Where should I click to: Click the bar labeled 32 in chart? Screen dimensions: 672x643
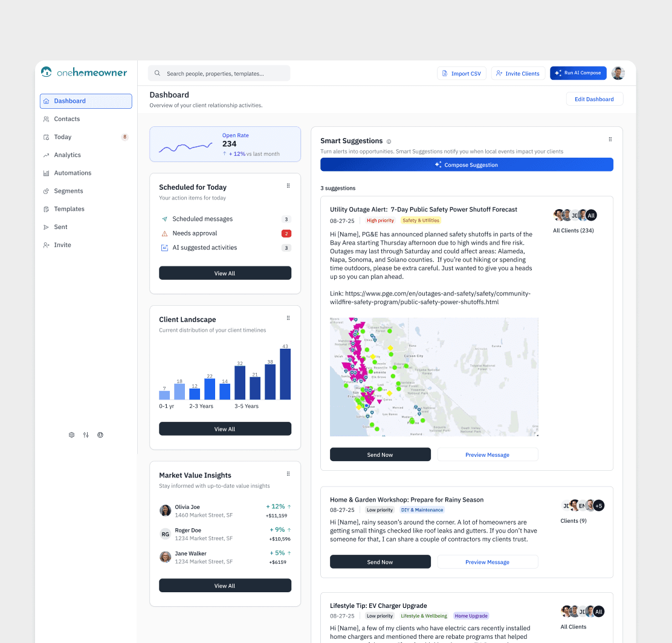pyautogui.click(x=240, y=383)
